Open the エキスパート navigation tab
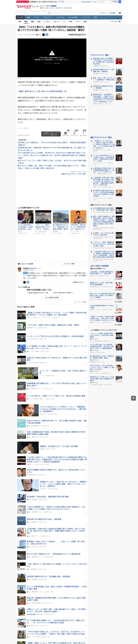The image size is (138, 644). [48, 17]
